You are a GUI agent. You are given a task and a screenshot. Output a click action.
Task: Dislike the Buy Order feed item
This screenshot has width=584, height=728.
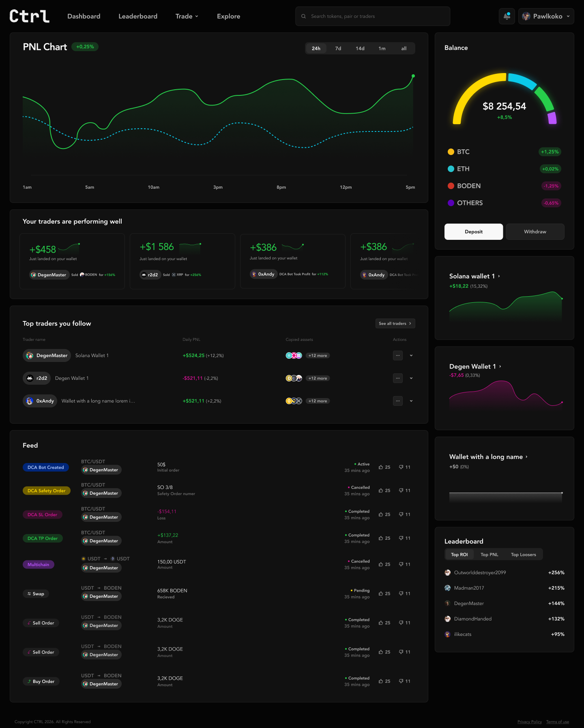pos(405,681)
